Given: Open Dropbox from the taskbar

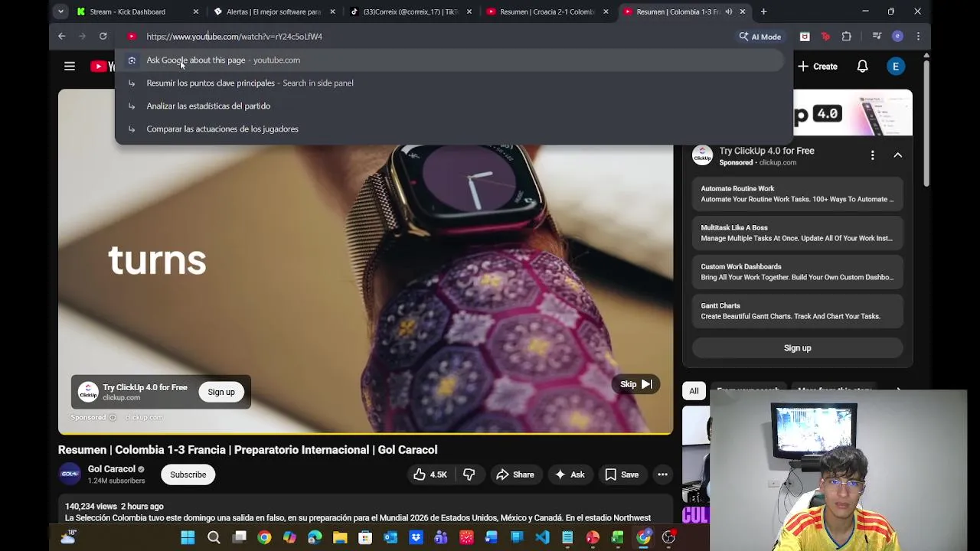Looking at the screenshot, I should click(416, 538).
